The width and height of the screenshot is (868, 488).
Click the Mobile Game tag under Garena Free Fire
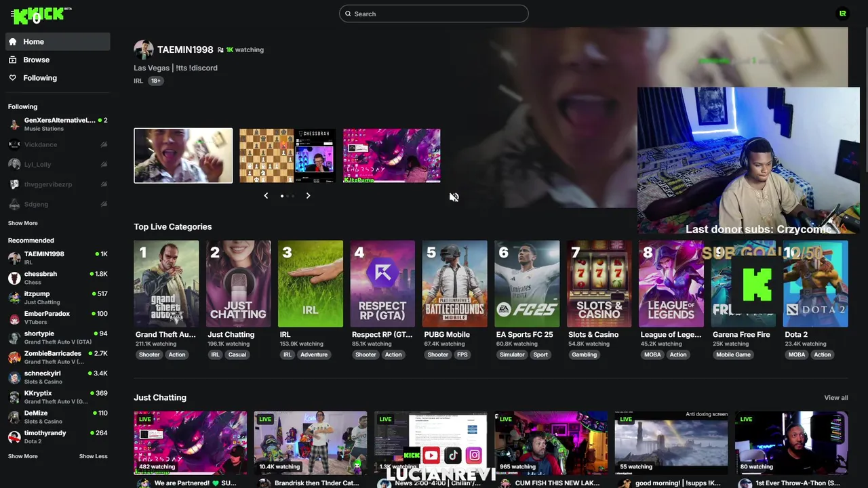click(733, 354)
